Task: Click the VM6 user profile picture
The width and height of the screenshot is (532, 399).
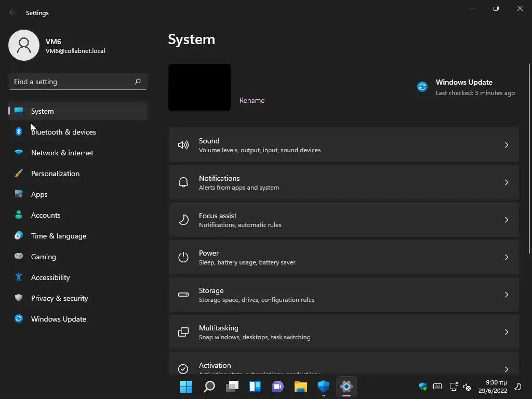Action: [24, 45]
